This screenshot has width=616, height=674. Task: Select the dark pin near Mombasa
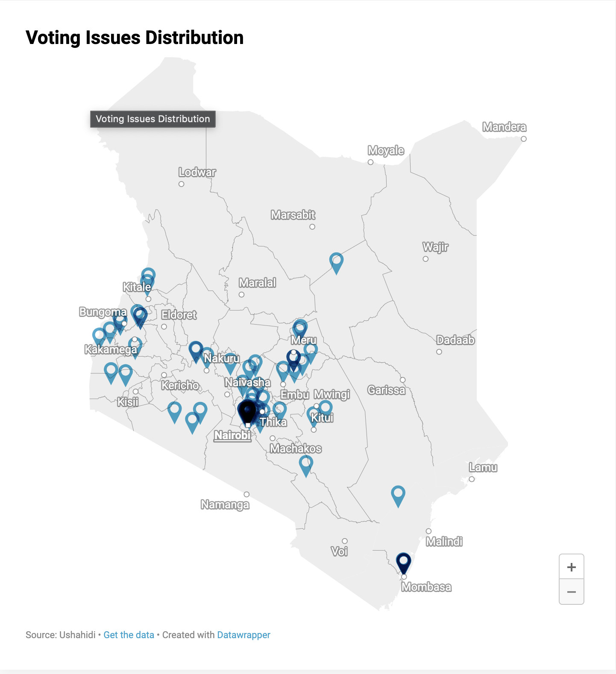(x=404, y=563)
